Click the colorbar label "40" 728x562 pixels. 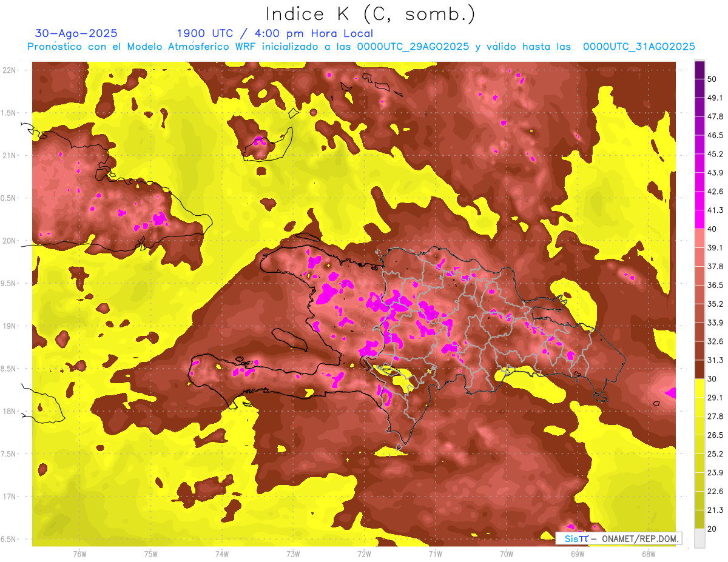(x=712, y=229)
